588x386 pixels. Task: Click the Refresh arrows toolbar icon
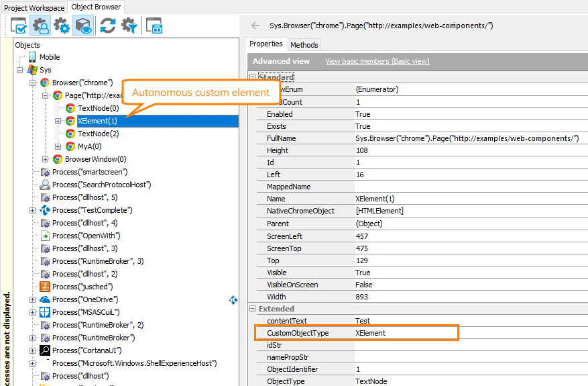click(x=108, y=26)
